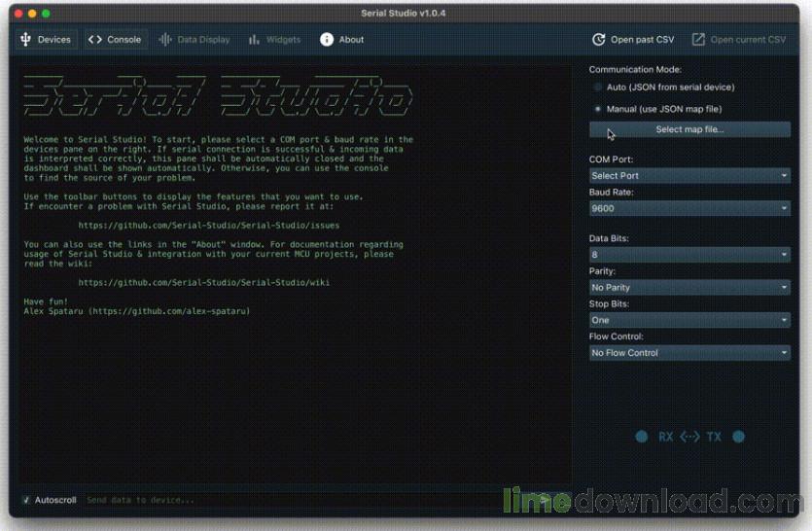Open the Devices toolbar tab

pos(46,39)
